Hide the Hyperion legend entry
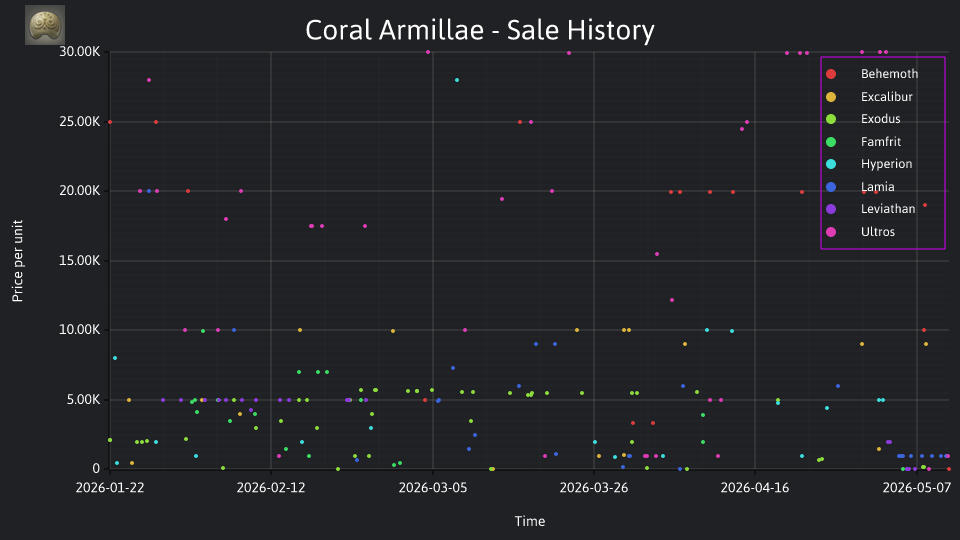This screenshot has width=960, height=540. coord(869,164)
